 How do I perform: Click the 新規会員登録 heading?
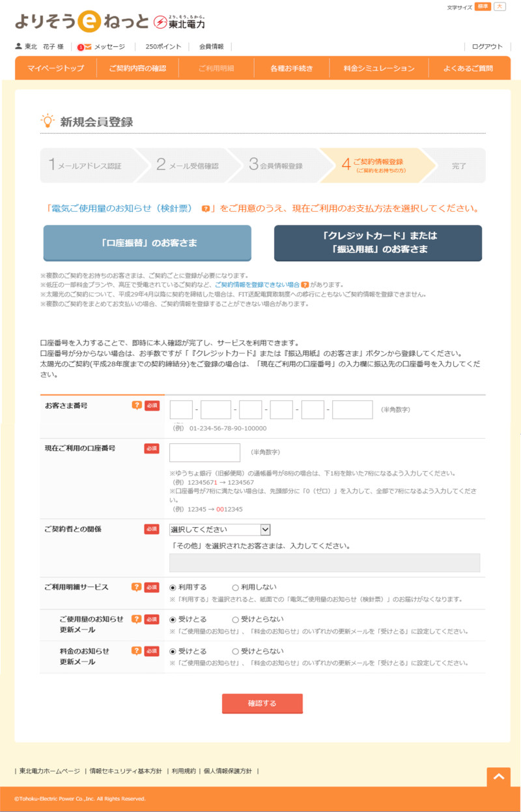pyautogui.click(x=97, y=122)
